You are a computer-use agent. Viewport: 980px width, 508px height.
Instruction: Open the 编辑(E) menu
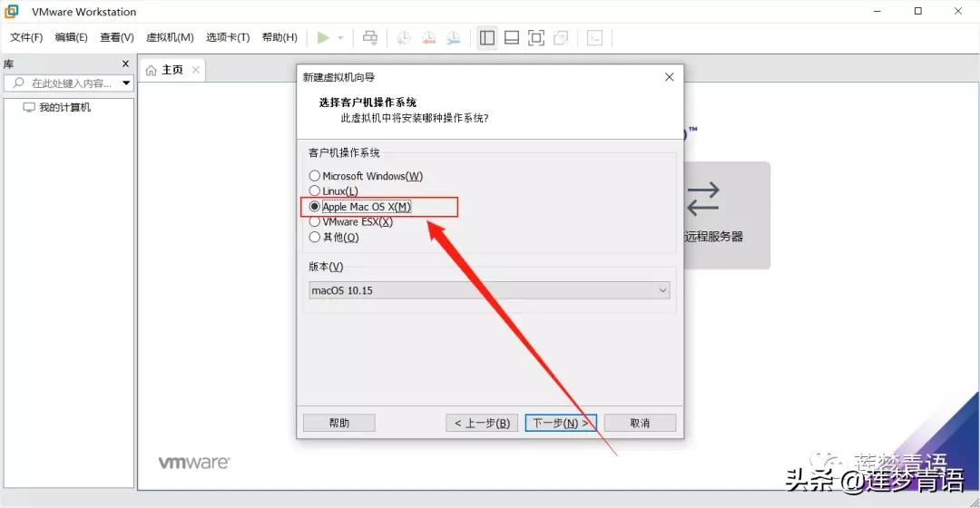tap(72, 37)
